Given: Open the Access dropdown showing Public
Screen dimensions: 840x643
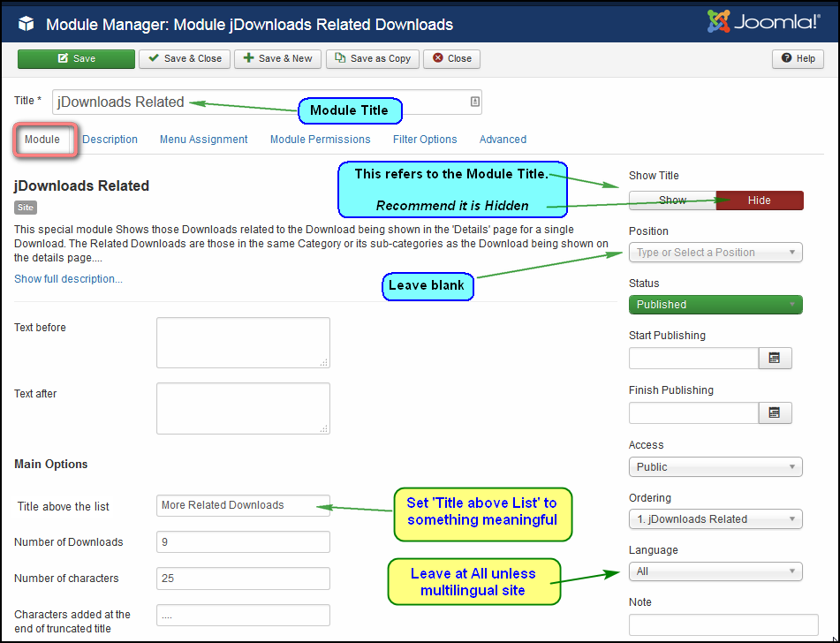Looking at the screenshot, I should 715,466.
